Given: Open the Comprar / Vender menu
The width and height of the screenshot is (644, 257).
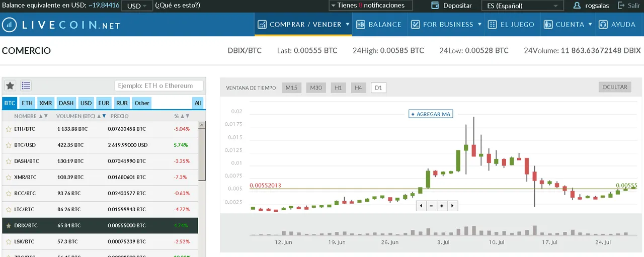Looking at the screenshot, I should coord(303,24).
